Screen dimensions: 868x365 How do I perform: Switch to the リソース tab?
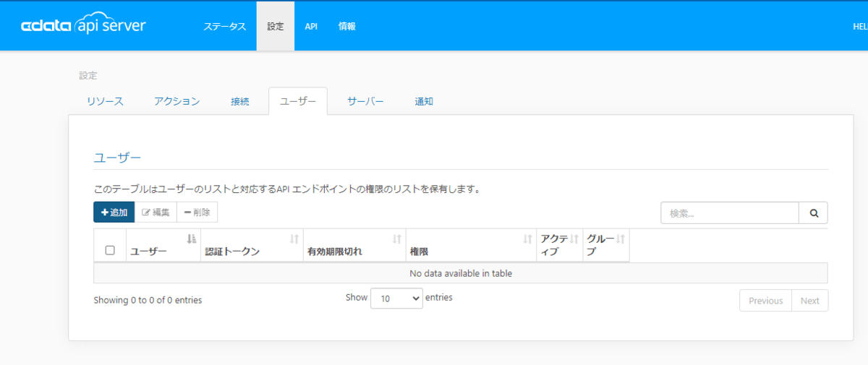click(x=105, y=101)
